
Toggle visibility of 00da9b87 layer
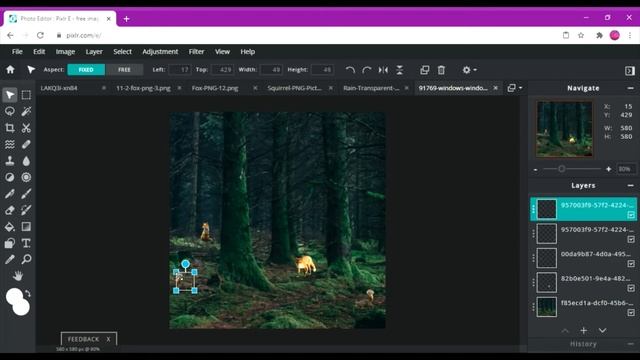point(631,264)
